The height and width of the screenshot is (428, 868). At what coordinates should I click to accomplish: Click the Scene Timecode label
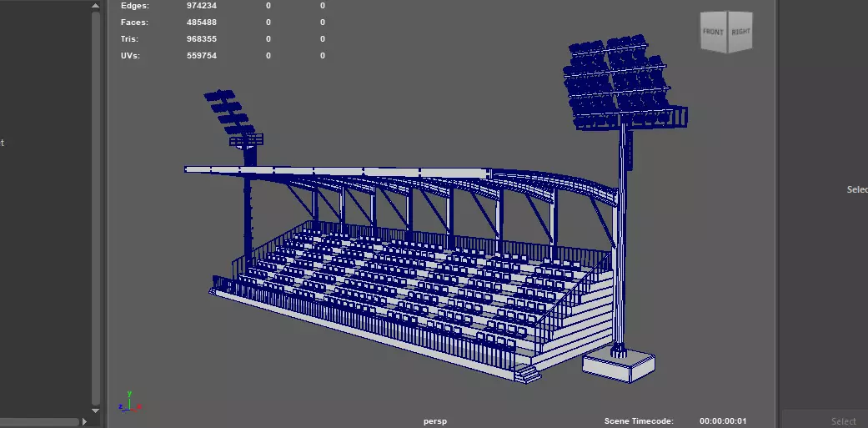pos(639,420)
